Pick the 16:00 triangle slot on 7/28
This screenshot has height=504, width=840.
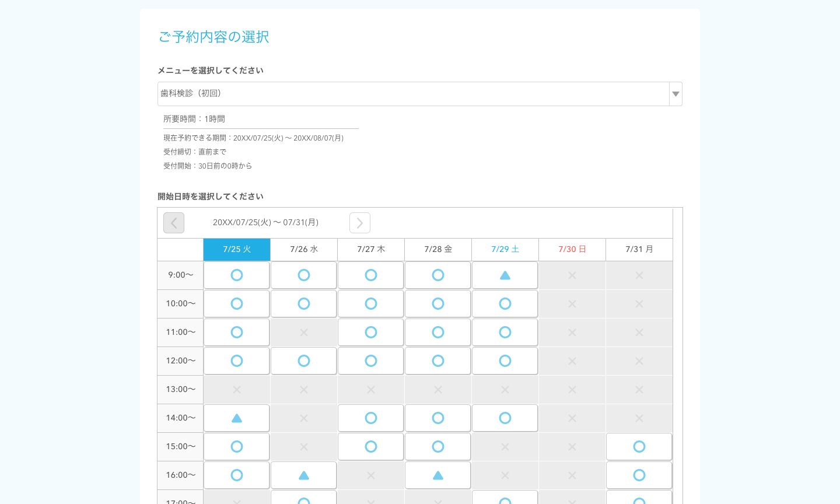(x=438, y=475)
